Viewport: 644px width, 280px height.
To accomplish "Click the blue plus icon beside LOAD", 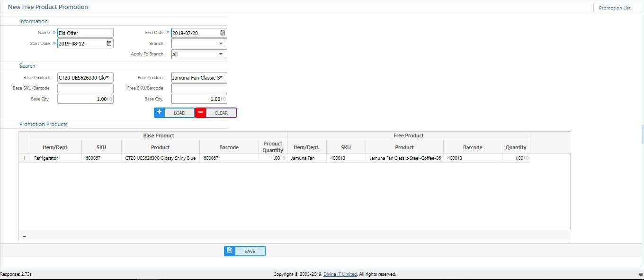I will coord(160,113).
